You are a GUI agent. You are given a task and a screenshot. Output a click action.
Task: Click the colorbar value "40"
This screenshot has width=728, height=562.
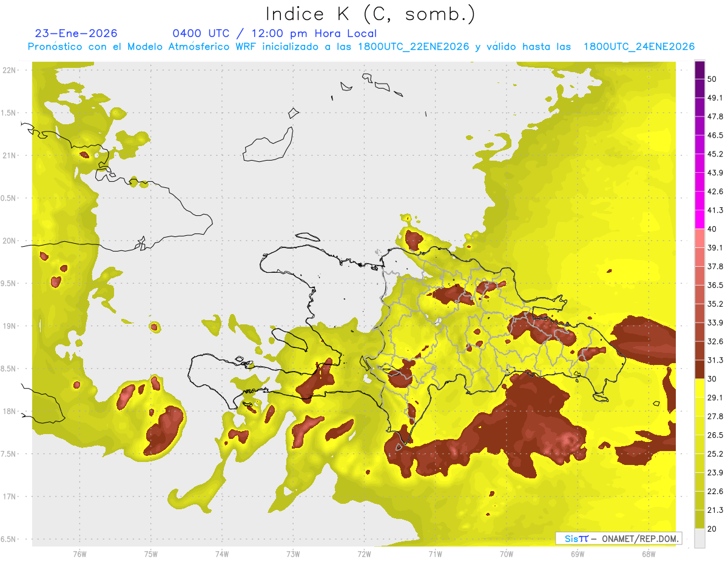712,229
